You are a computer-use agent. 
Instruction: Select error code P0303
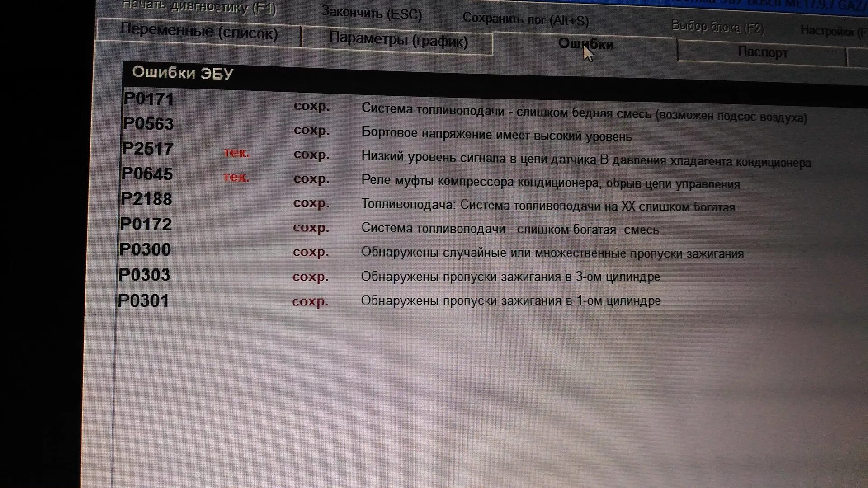144,275
